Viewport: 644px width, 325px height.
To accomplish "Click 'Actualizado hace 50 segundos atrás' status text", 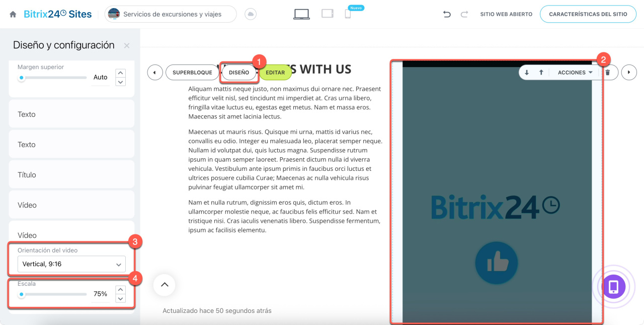I will pos(217,311).
